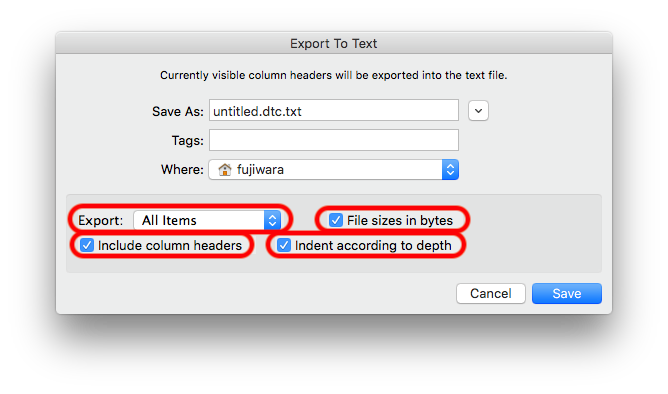The image size is (668, 394).
Task: Open the Where folder dropdown showing fujiwara
Action: [x=334, y=170]
